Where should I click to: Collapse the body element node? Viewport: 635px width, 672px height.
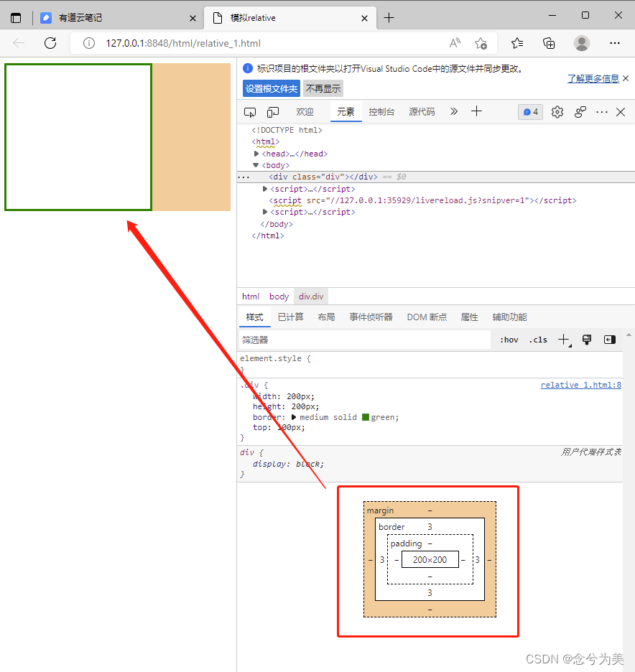pos(256,165)
